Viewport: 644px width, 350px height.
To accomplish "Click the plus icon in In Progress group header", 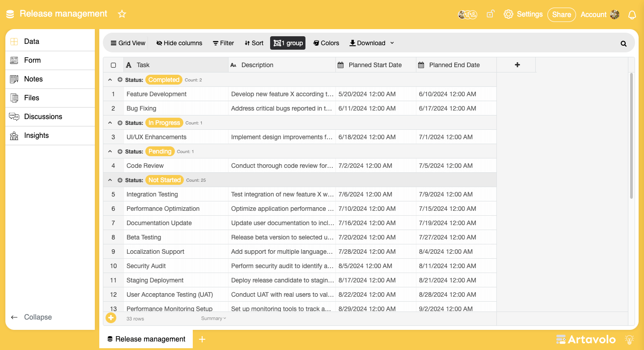I will 120,123.
